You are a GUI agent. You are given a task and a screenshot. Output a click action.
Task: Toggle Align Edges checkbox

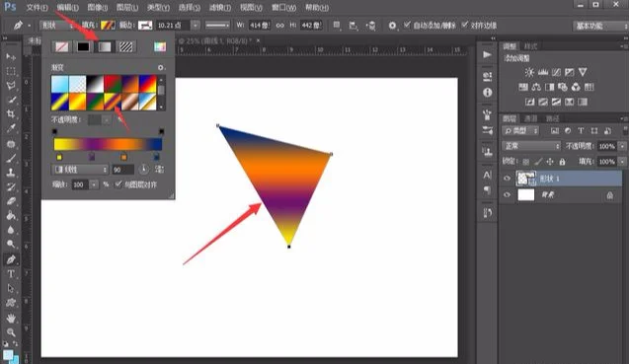pos(464,25)
